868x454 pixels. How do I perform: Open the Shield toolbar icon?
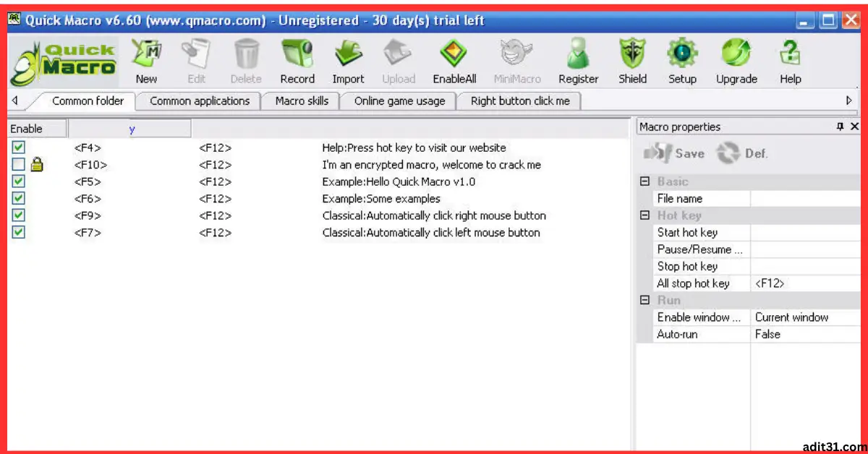tap(632, 55)
